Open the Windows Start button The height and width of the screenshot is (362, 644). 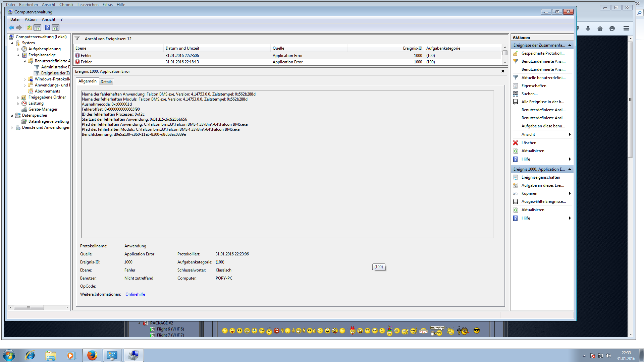9,355
